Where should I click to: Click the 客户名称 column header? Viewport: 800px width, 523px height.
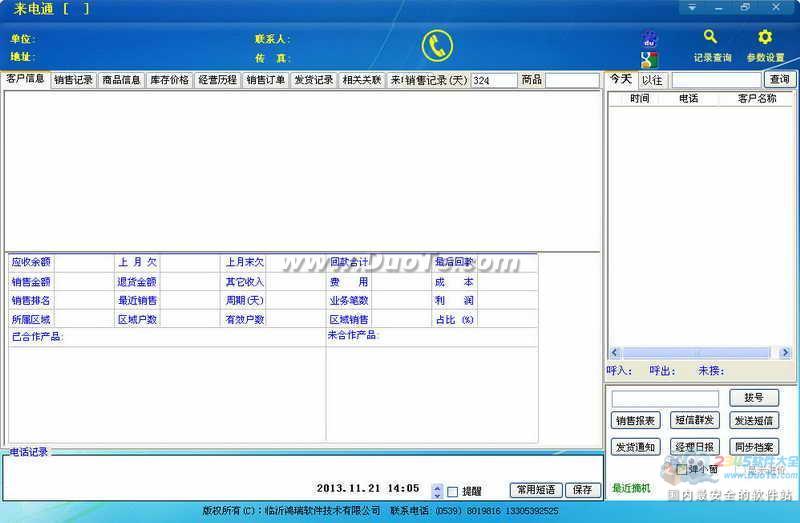click(x=756, y=98)
